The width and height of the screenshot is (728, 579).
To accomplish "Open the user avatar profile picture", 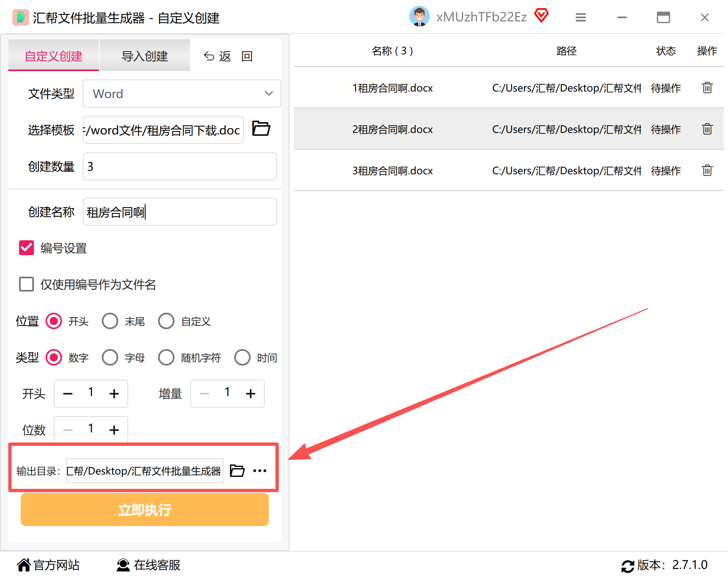I will coord(419,17).
